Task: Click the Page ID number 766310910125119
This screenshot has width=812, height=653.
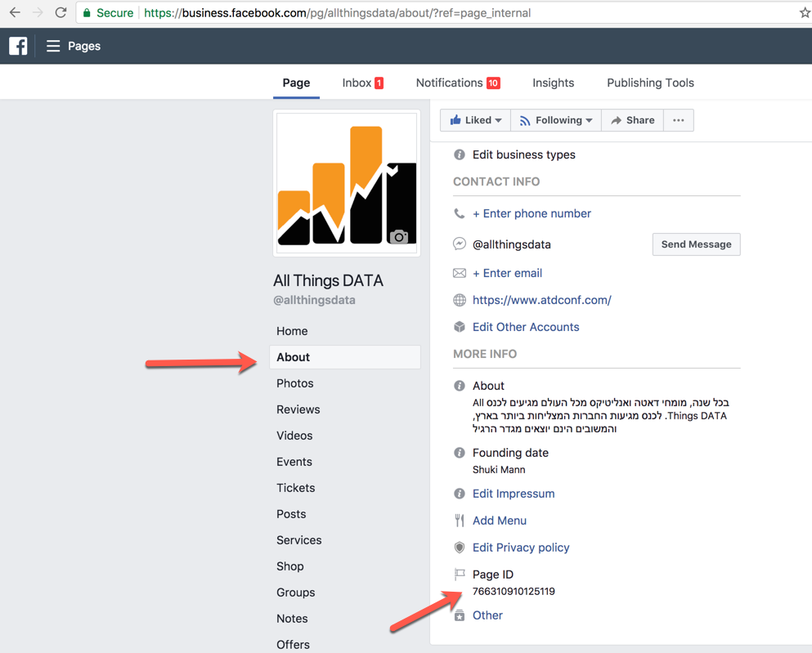Action: [514, 592]
